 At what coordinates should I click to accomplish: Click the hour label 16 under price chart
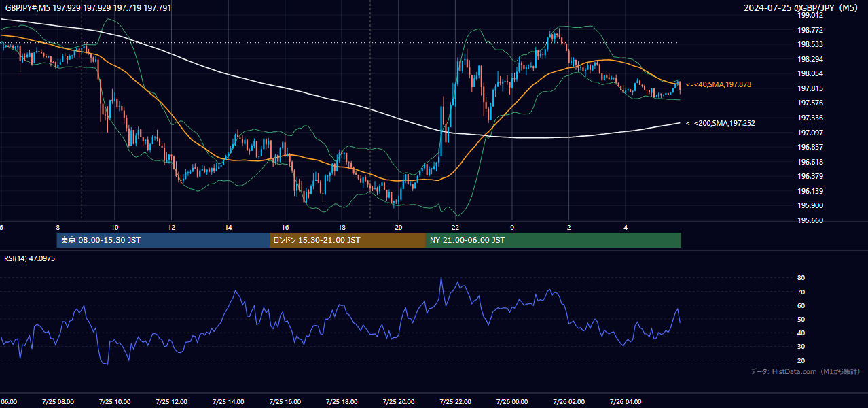pos(285,227)
